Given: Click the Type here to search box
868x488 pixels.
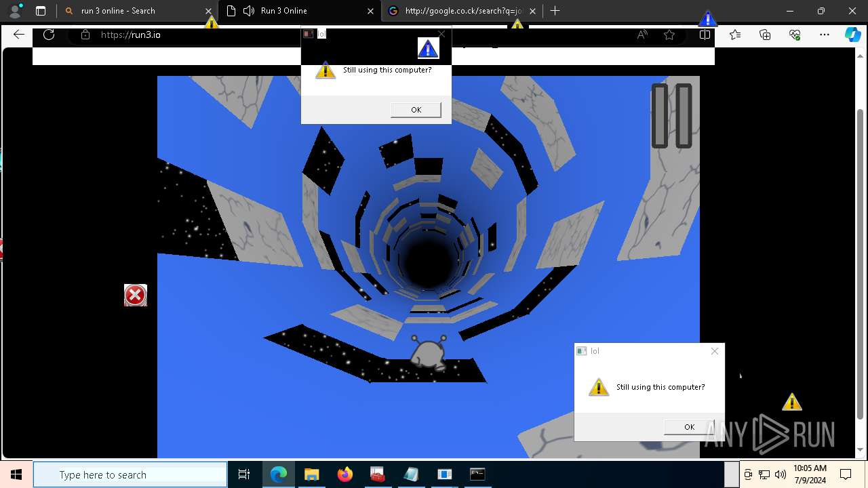Looking at the screenshot, I should click(x=130, y=474).
